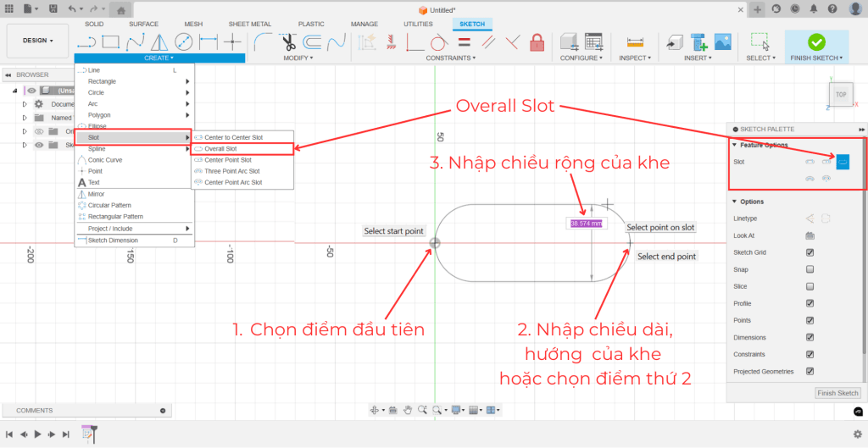Viewport: 868px width, 448px height.
Task: Open the DESIGN workspace dropdown
Action: click(x=37, y=41)
